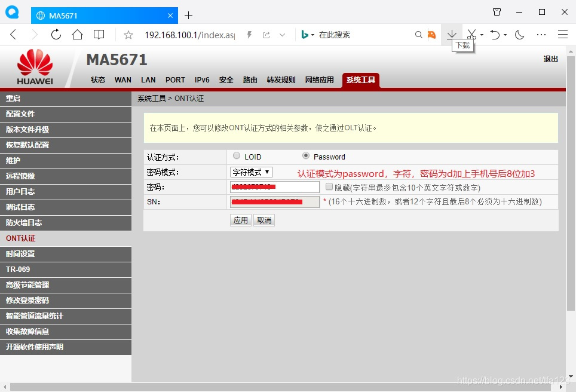Bookmark the page with the star icon
Screen dimensions: 576x392
point(128,35)
